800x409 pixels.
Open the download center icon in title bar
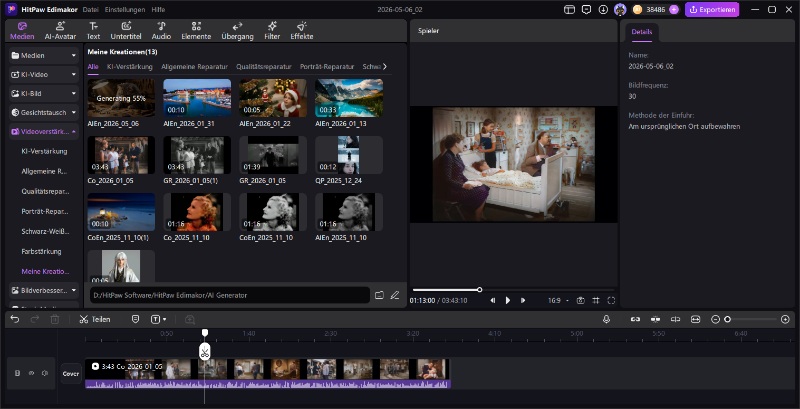coord(604,10)
